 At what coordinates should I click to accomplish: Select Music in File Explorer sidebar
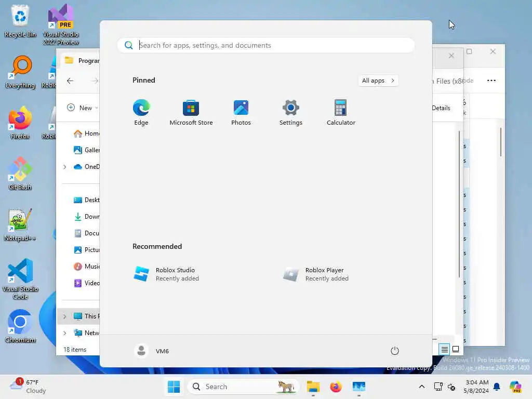click(86, 267)
